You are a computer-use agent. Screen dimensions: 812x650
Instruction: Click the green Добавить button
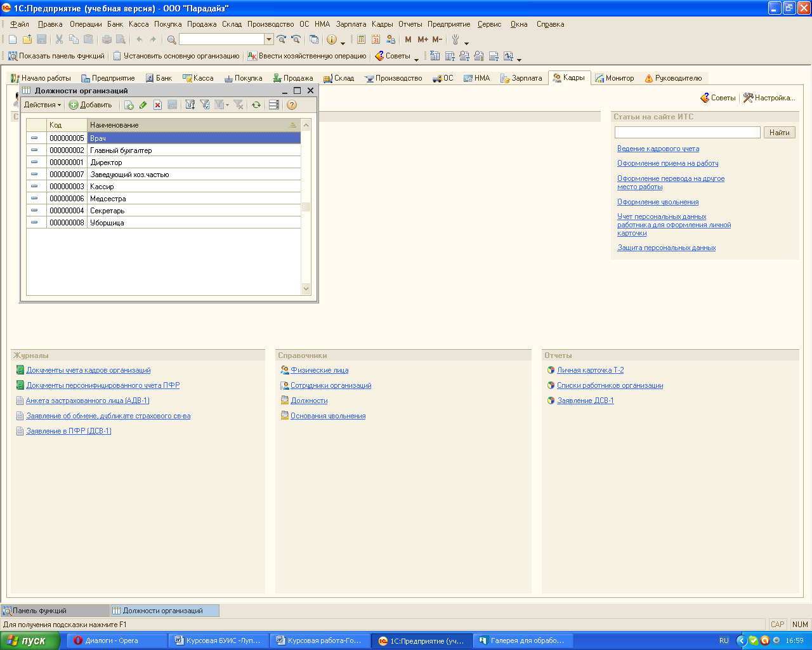tap(90, 105)
